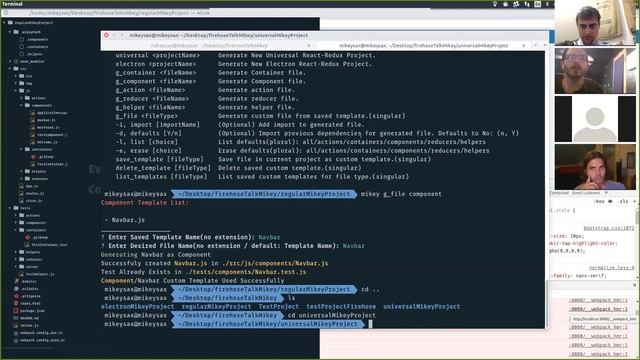Open the .eslintrc file icon
This screenshot has width=640, height=360.
[x=16, y=289]
